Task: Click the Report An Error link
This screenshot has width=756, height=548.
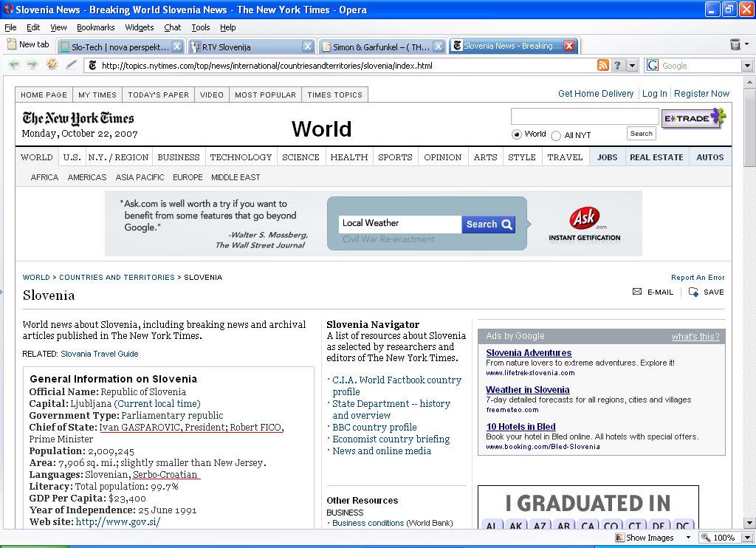Action: point(698,278)
